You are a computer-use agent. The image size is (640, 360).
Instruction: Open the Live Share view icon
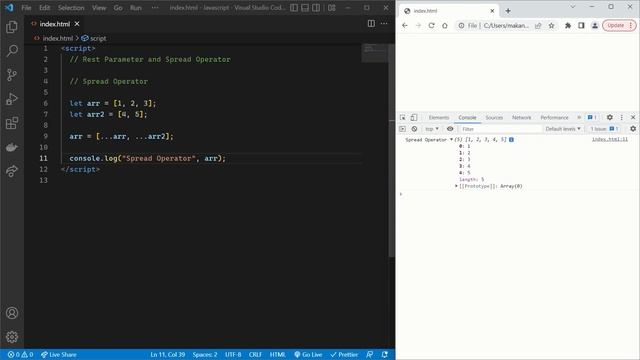(12, 171)
